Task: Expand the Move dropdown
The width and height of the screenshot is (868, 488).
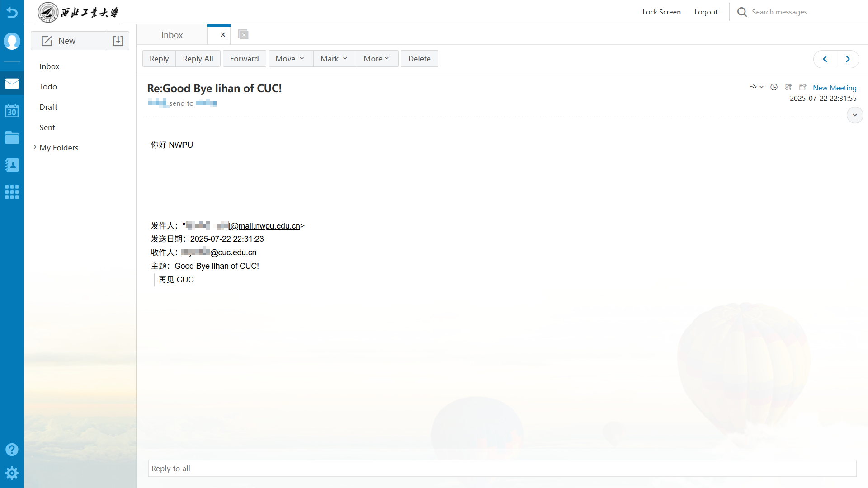Action: click(x=290, y=59)
